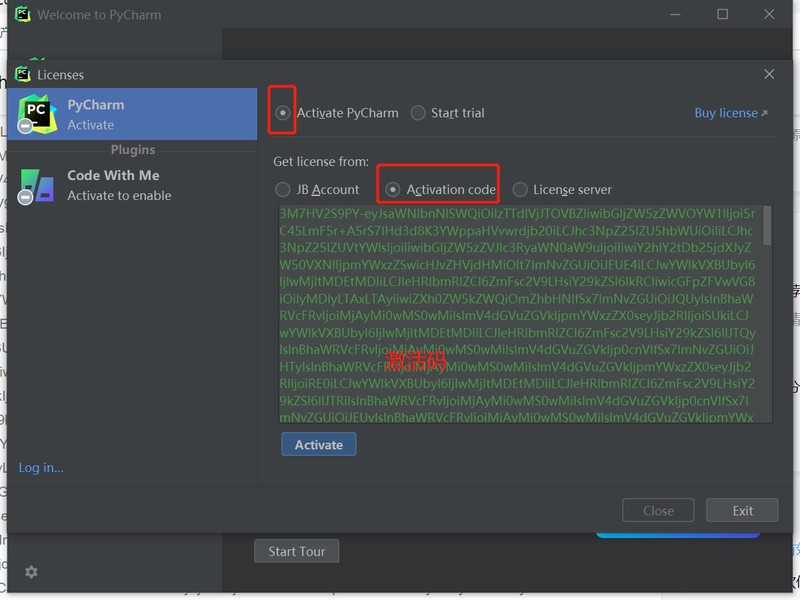Minimize the Welcome to PyCharm window
This screenshot has height=600, width=800.
click(675, 14)
